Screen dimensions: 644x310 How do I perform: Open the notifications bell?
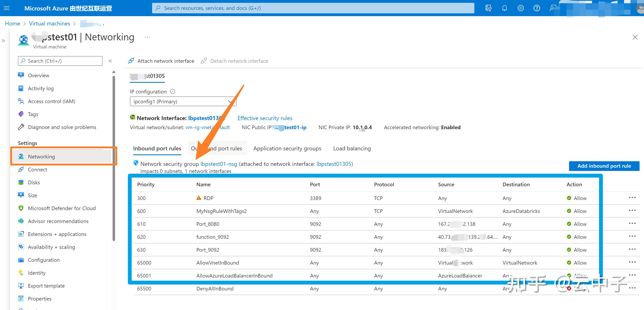click(x=504, y=8)
